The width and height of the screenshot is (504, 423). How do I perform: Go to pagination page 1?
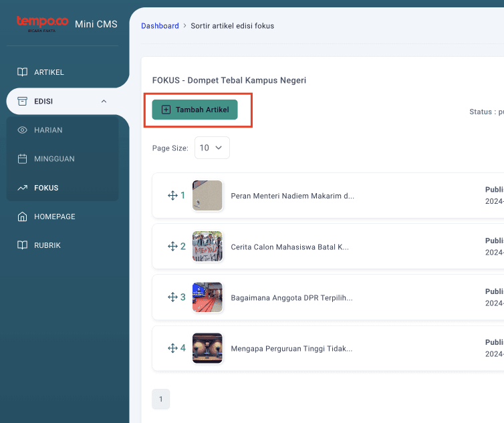click(160, 399)
